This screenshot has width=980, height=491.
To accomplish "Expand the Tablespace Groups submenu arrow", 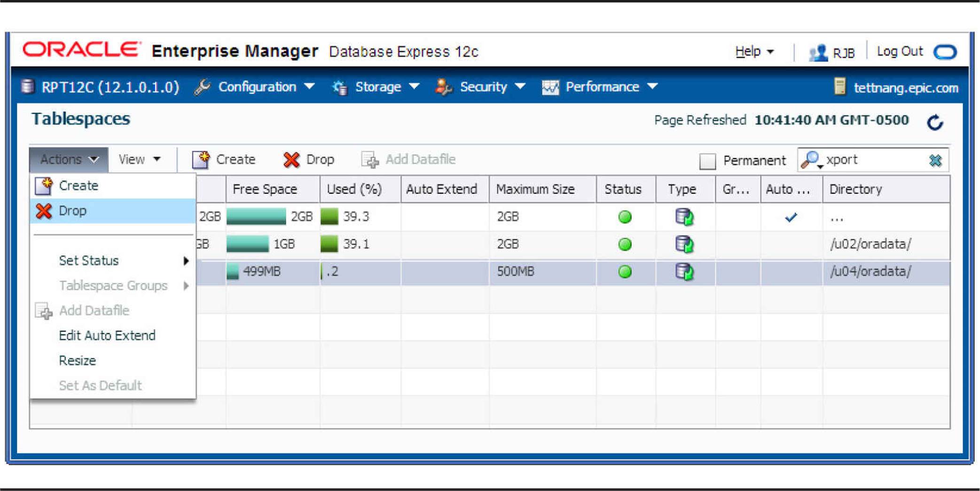I will tap(186, 286).
